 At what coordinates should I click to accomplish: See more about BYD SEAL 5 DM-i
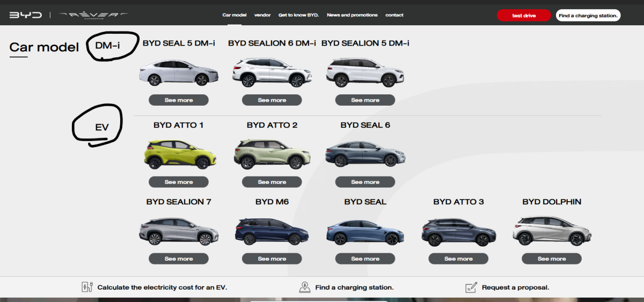[179, 100]
